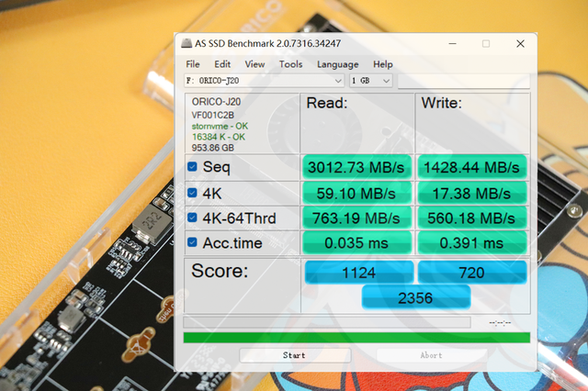Image resolution: width=588 pixels, height=391 pixels.
Task: Open the Help menu
Action: pyautogui.click(x=383, y=64)
